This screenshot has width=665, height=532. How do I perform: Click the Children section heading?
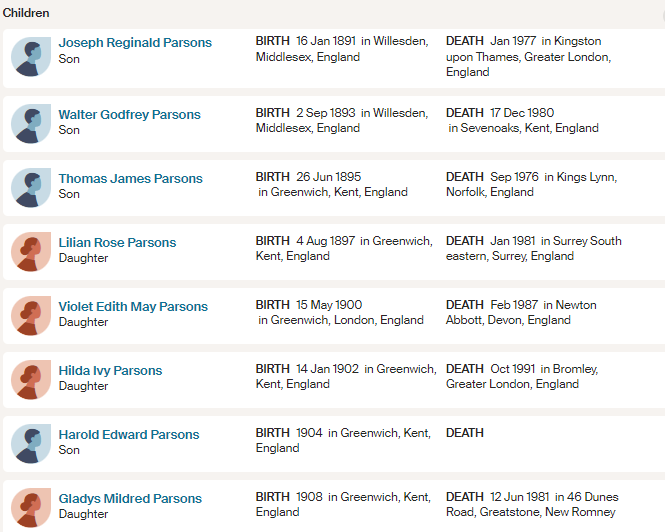coord(26,13)
